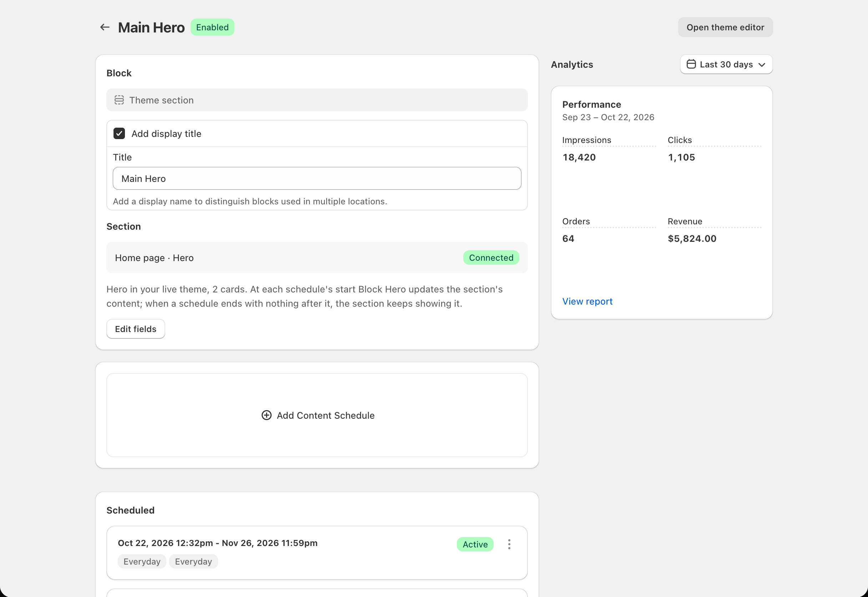Image resolution: width=868 pixels, height=597 pixels.
Task: Click the Theme section block icon
Action: pos(119,100)
